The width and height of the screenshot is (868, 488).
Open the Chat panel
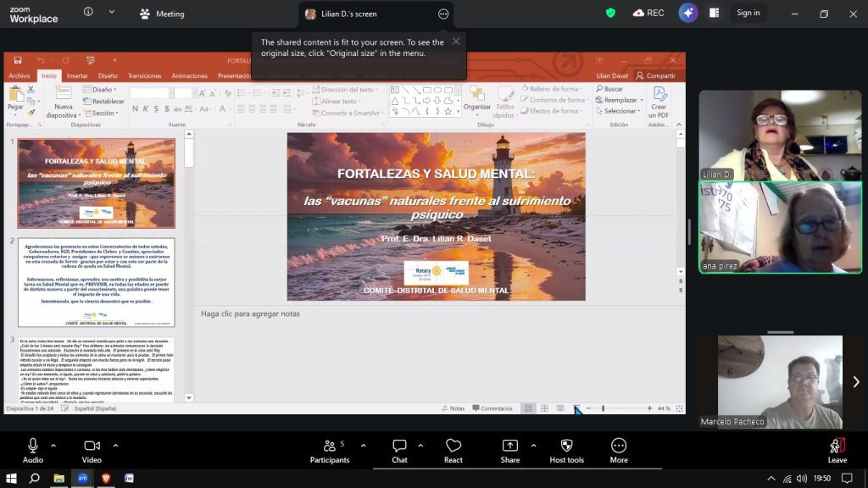click(x=399, y=450)
